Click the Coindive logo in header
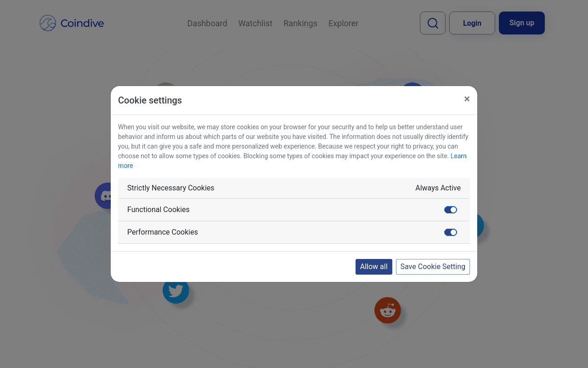The image size is (588, 368). click(x=72, y=23)
